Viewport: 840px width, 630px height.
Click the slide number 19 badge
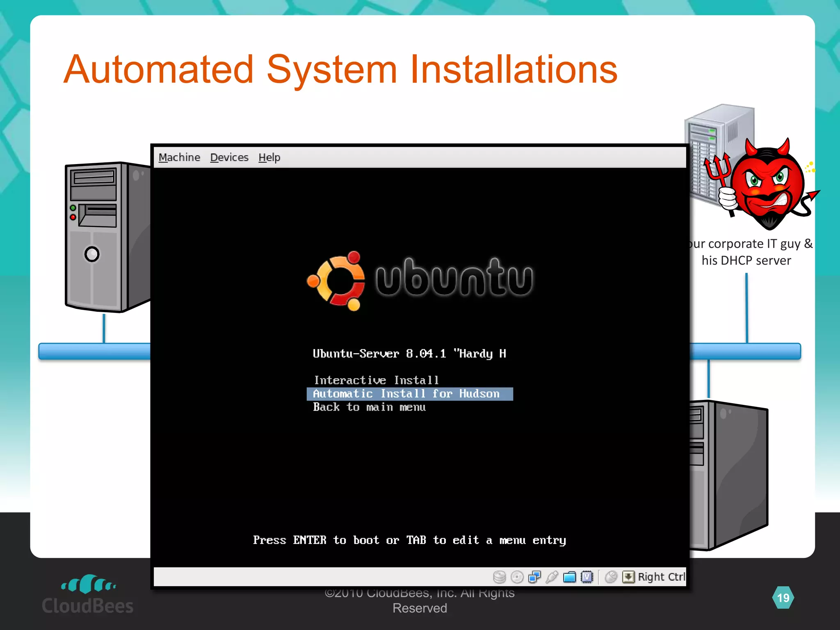[x=783, y=598]
